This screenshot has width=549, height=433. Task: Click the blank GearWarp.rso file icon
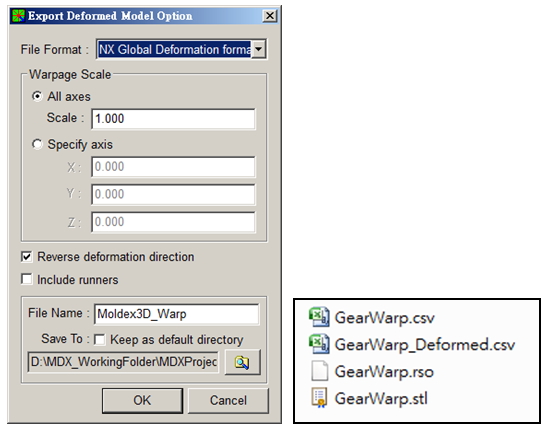click(x=319, y=371)
